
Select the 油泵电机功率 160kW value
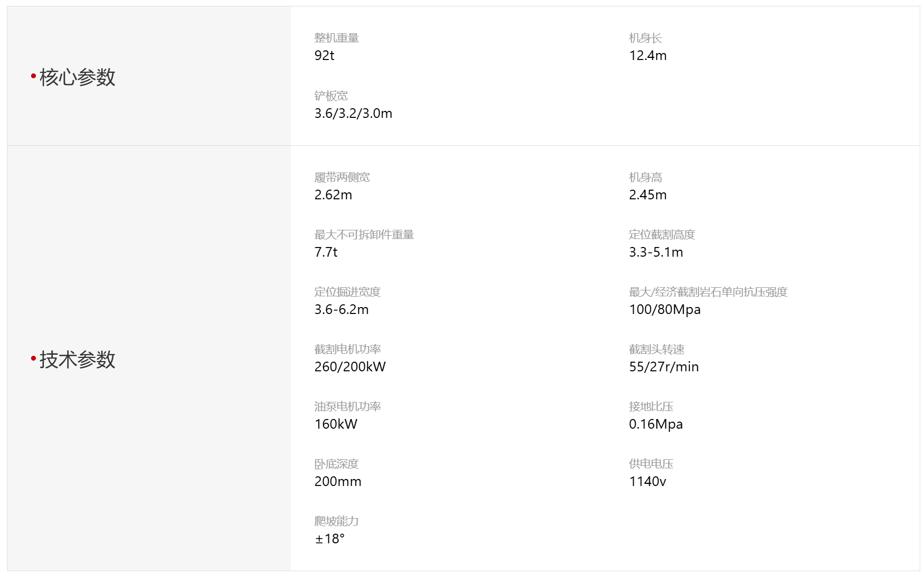tap(336, 424)
